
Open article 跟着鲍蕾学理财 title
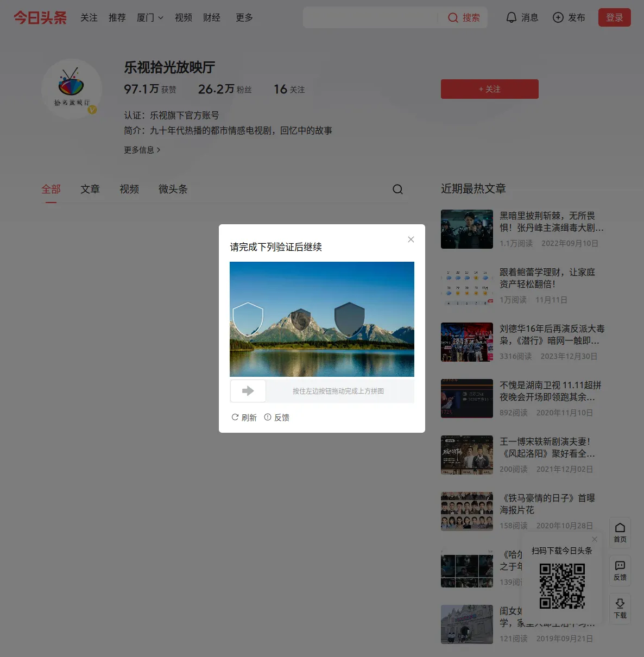[x=547, y=278]
